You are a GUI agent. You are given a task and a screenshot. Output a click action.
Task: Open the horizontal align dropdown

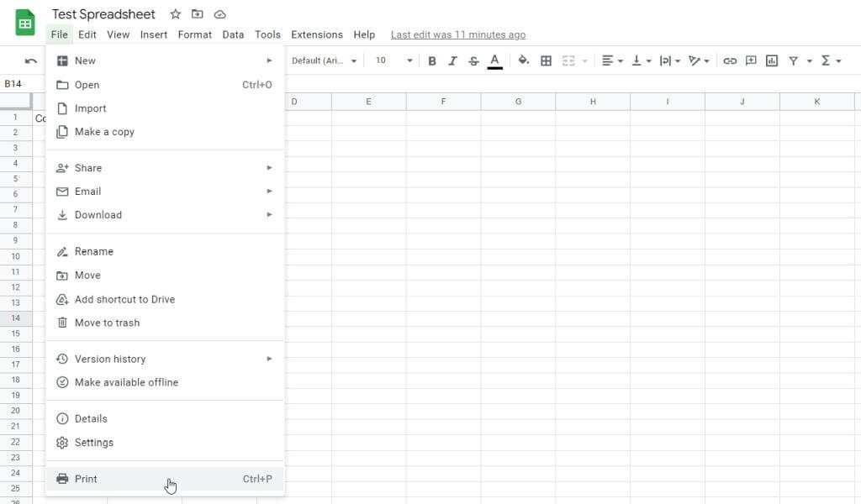(x=612, y=60)
